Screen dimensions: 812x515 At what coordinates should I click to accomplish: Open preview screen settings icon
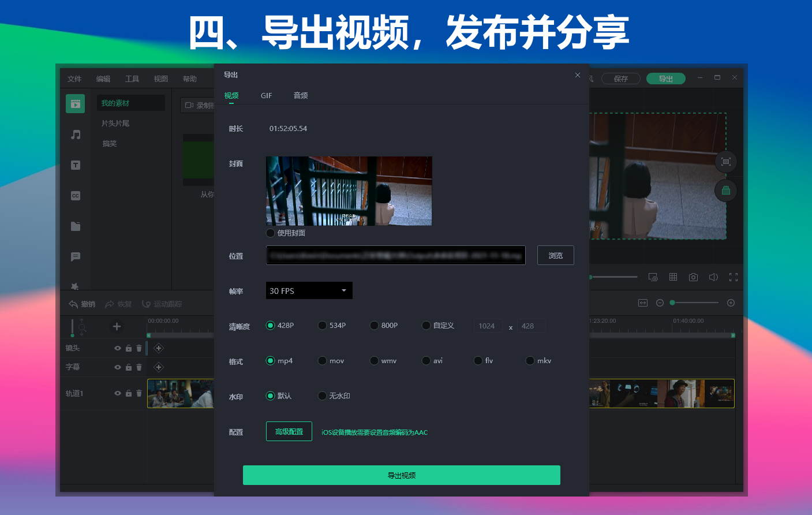pyautogui.click(x=653, y=277)
